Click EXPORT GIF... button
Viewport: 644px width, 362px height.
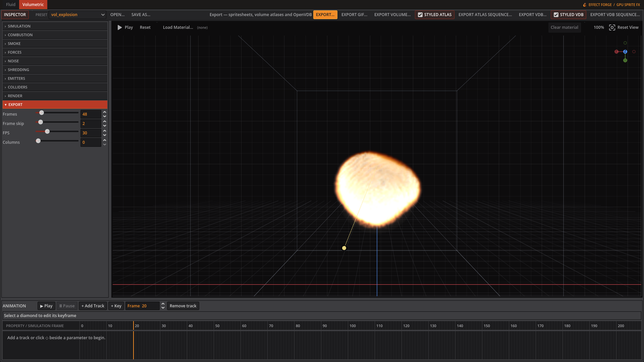click(354, 15)
